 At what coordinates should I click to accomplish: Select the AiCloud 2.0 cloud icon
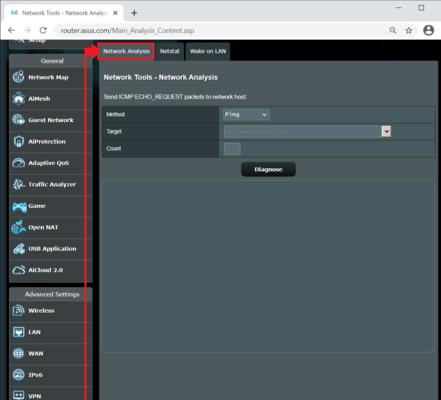pos(19,270)
